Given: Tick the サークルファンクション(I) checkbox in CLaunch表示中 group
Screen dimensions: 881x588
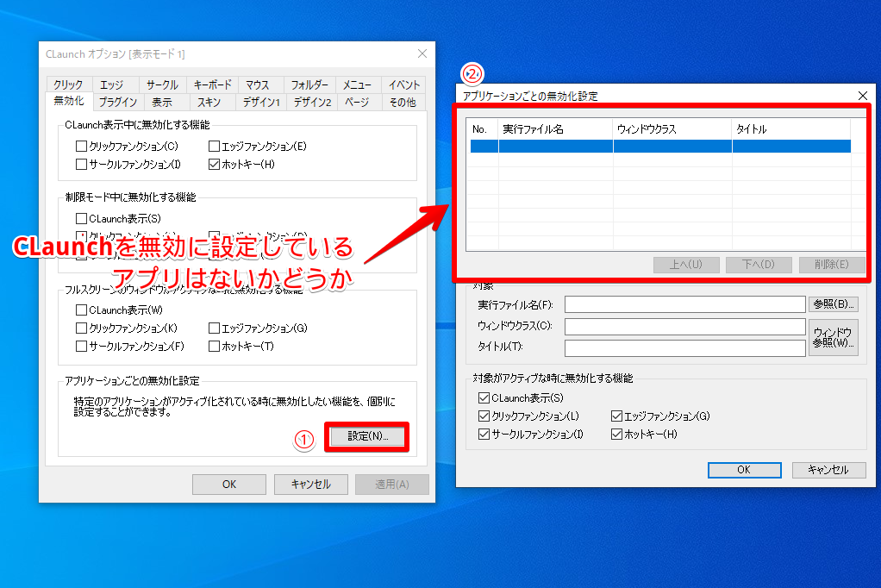Looking at the screenshot, I should click(x=82, y=164).
